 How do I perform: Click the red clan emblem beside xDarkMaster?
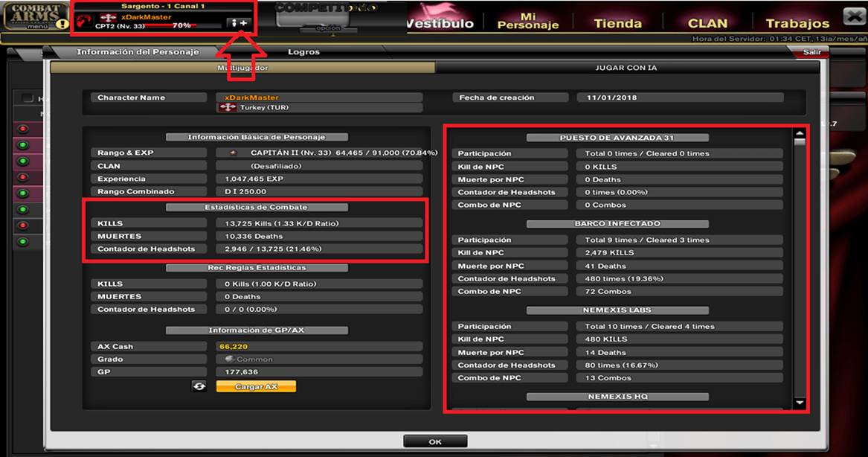click(x=84, y=21)
